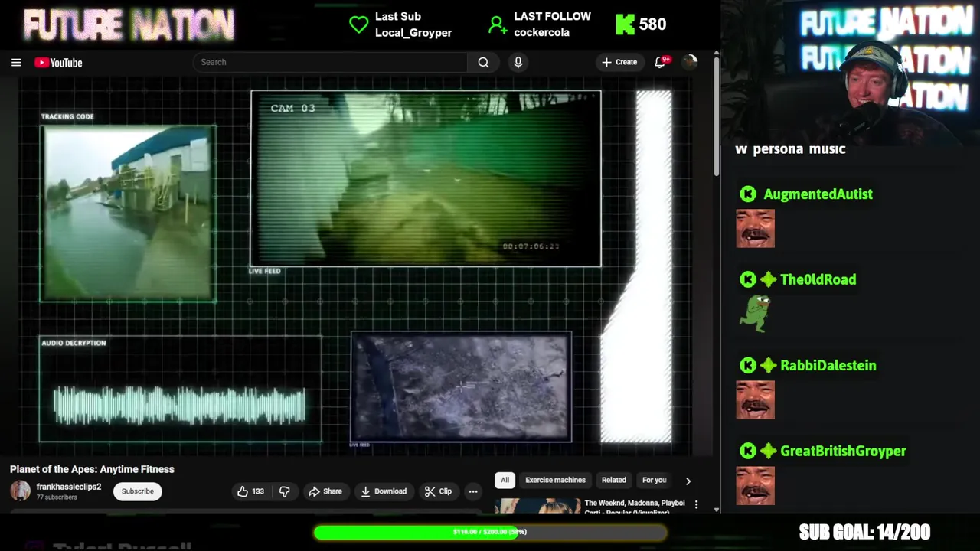This screenshot has width=980, height=551.
Task: Click the SUB GOAL: 14/200 text
Action: click(x=864, y=532)
